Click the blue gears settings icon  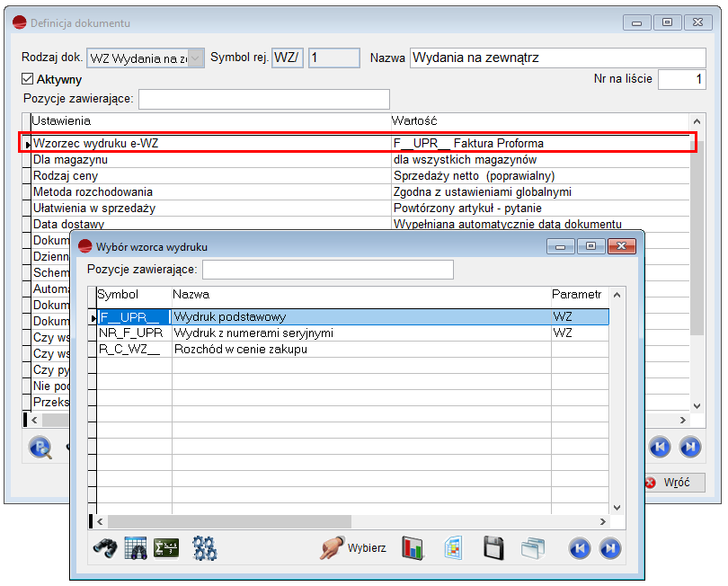(x=205, y=547)
